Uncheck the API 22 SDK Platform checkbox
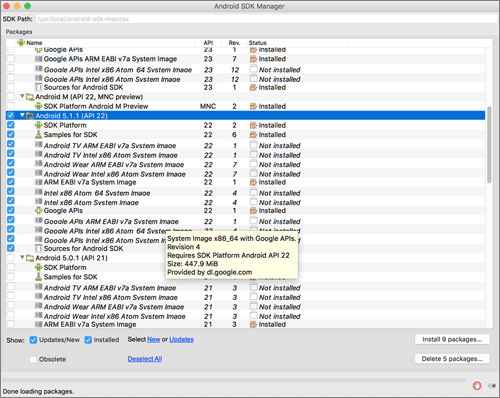 pyautogui.click(x=11, y=125)
